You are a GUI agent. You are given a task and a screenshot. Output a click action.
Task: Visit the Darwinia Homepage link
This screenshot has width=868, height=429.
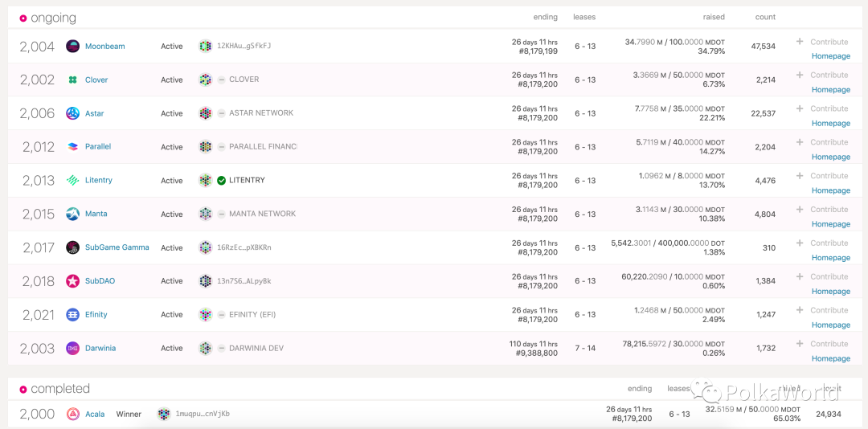[831, 358]
